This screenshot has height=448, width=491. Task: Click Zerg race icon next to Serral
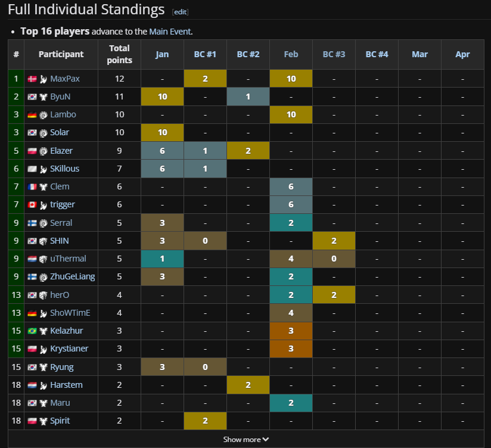click(43, 223)
